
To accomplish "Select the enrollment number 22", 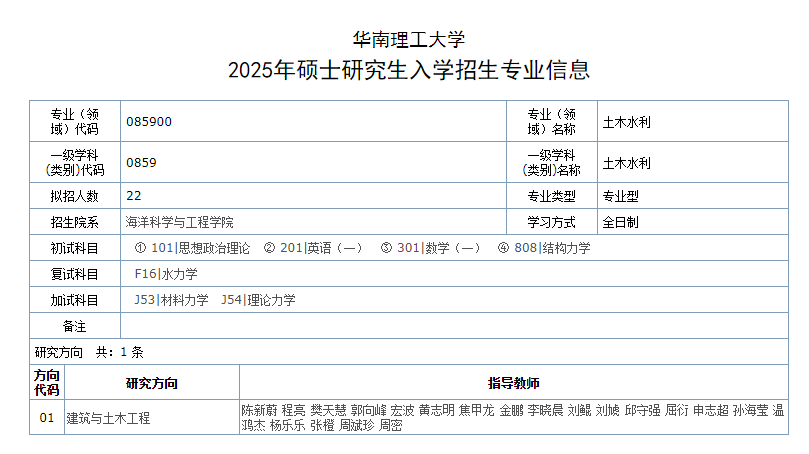I will tap(134, 196).
